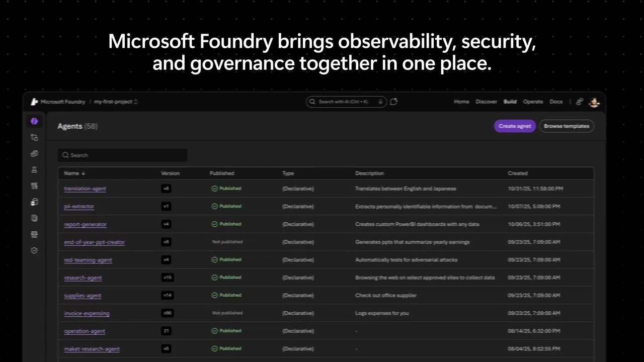
Task: Click Published check icon for translation-agent
Action: (214, 189)
